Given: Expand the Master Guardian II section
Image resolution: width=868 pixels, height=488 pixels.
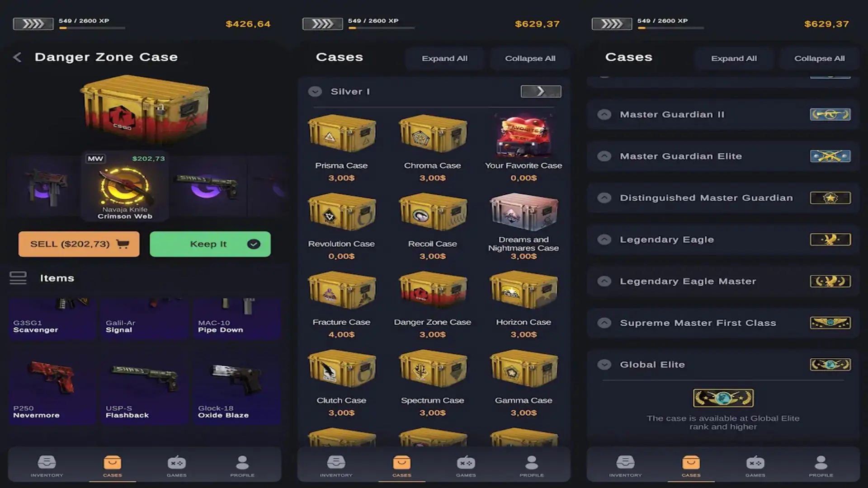Looking at the screenshot, I should tap(604, 115).
